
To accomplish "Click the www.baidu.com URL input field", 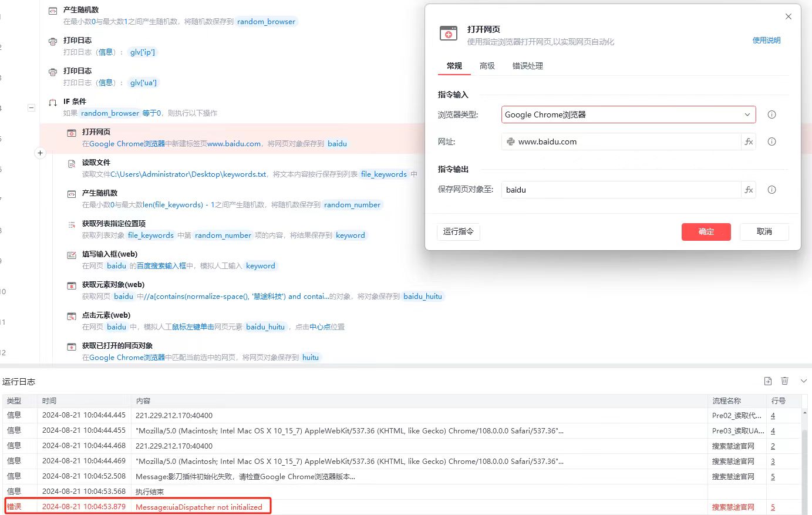I will 622,142.
